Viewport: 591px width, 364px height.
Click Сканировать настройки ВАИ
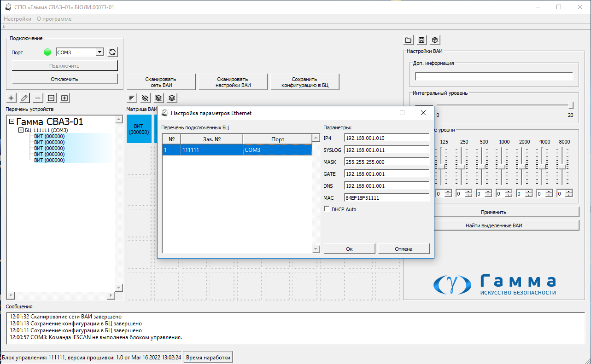(233, 82)
